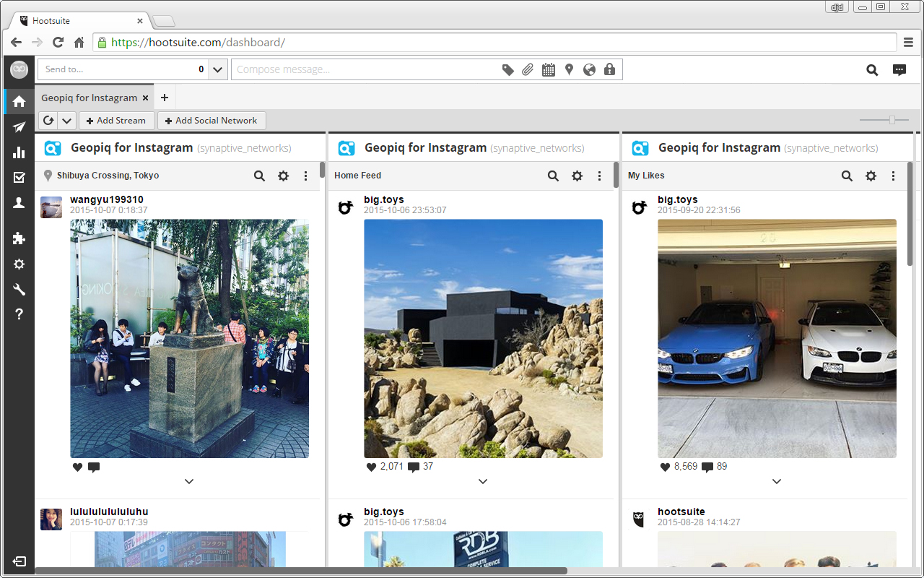The height and width of the screenshot is (578, 924).
Task: Open the Assignments checkbox icon in sidebar
Action: coord(19,178)
